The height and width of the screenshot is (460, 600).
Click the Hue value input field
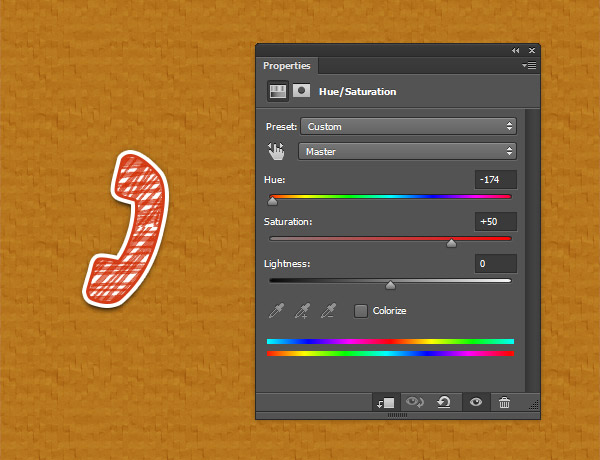coord(496,179)
